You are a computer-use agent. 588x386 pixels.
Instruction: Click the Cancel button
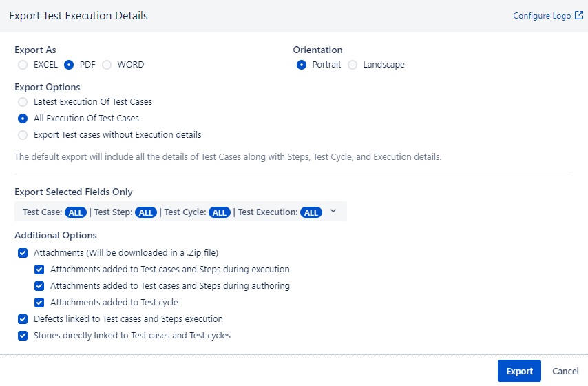pyautogui.click(x=565, y=371)
